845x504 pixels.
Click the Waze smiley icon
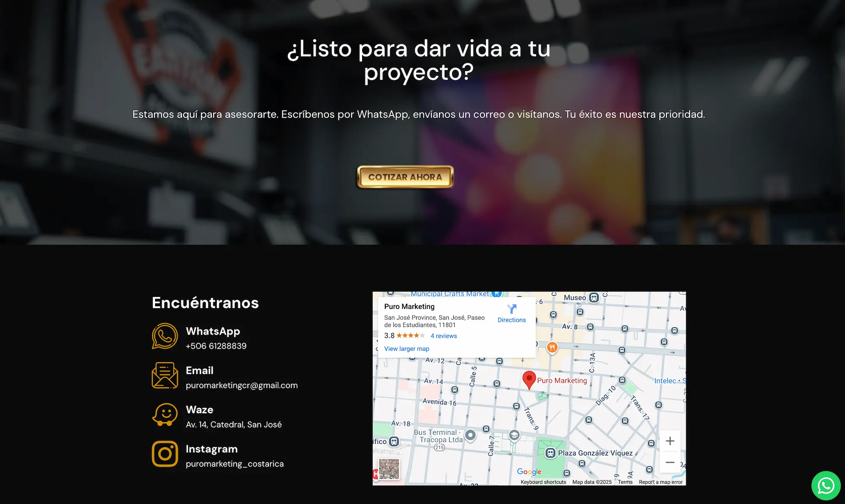point(165,414)
